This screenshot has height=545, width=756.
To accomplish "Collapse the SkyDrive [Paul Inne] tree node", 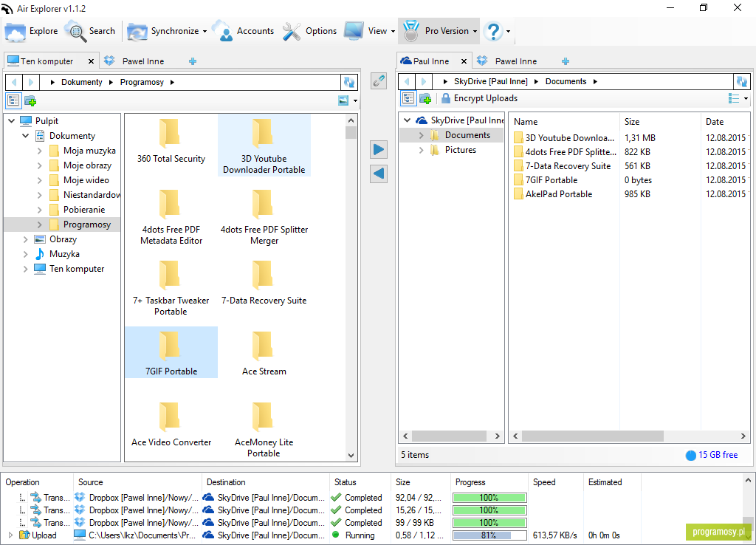I will click(408, 120).
